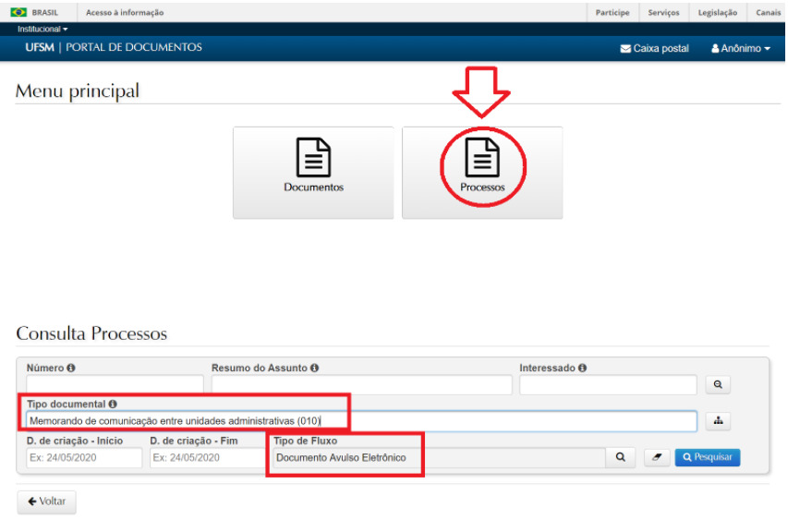
Task: Click the D. de criação - Início date field
Action: pyautogui.click(x=84, y=457)
